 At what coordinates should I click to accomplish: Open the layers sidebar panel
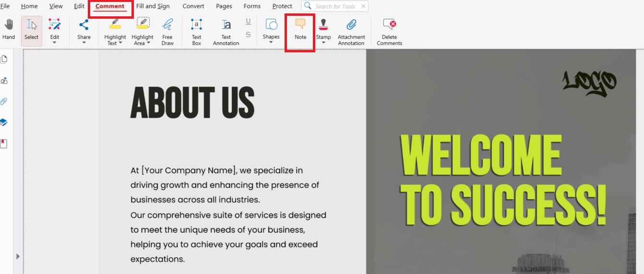pyautogui.click(x=4, y=123)
